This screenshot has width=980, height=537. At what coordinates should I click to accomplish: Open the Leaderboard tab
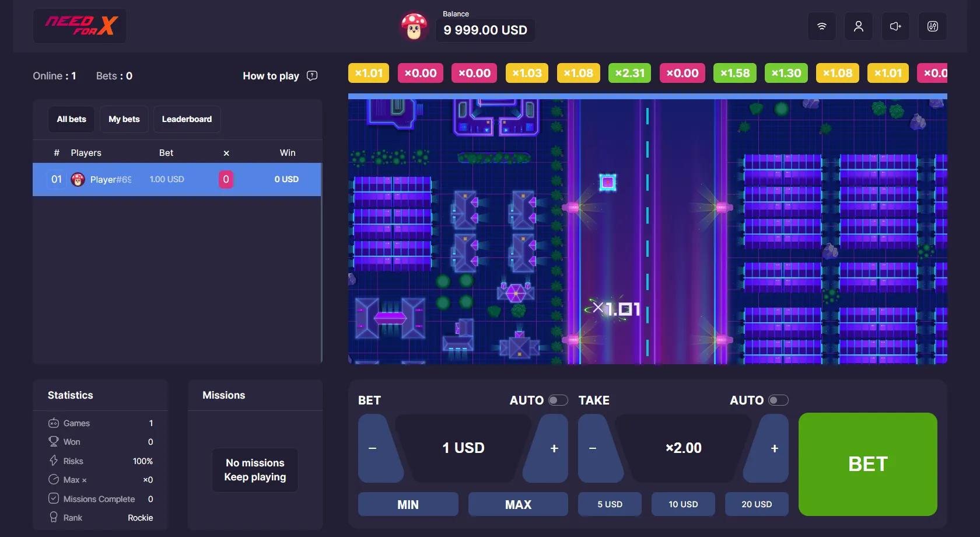(x=187, y=119)
